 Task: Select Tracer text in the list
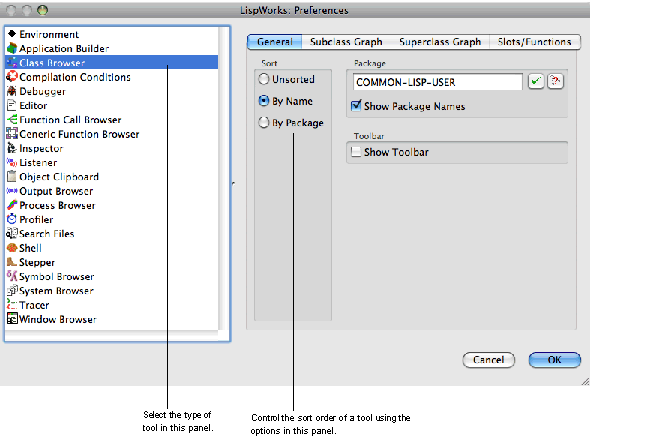pos(34,305)
